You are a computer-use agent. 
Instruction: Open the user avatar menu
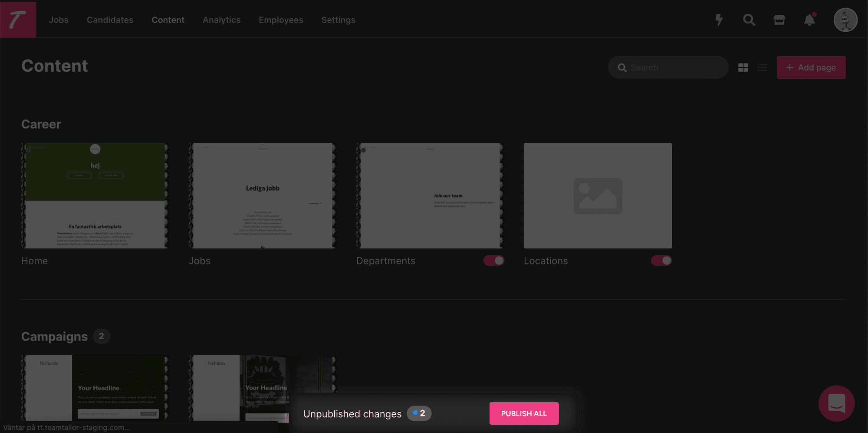845,20
